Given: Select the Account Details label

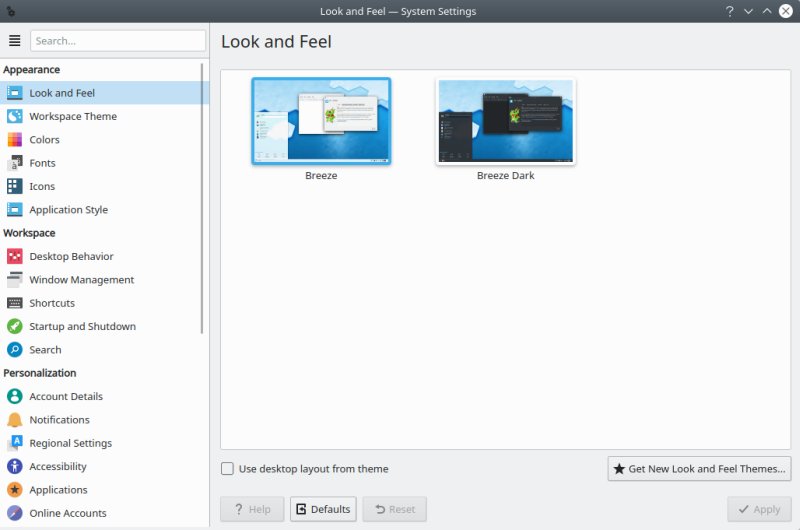Looking at the screenshot, I should (x=66, y=396).
